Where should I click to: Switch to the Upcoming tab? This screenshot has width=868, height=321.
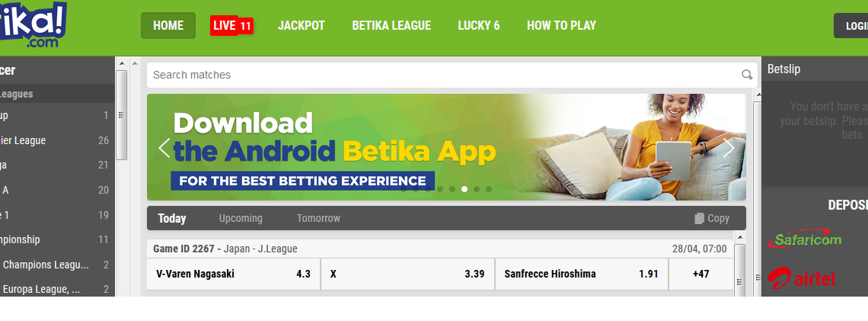pos(241,218)
